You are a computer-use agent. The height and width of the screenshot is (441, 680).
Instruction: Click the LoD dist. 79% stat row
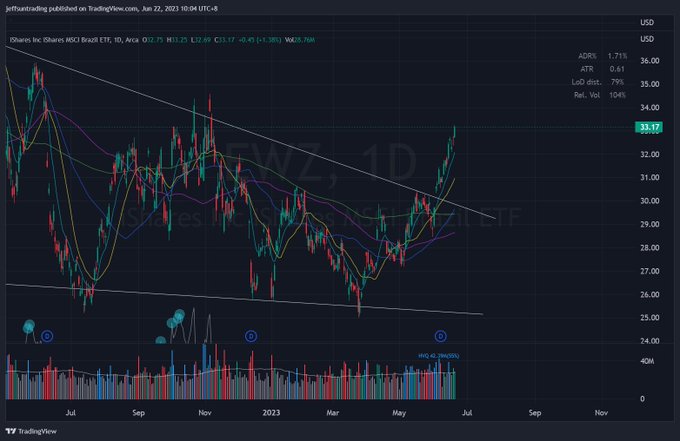click(x=598, y=82)
